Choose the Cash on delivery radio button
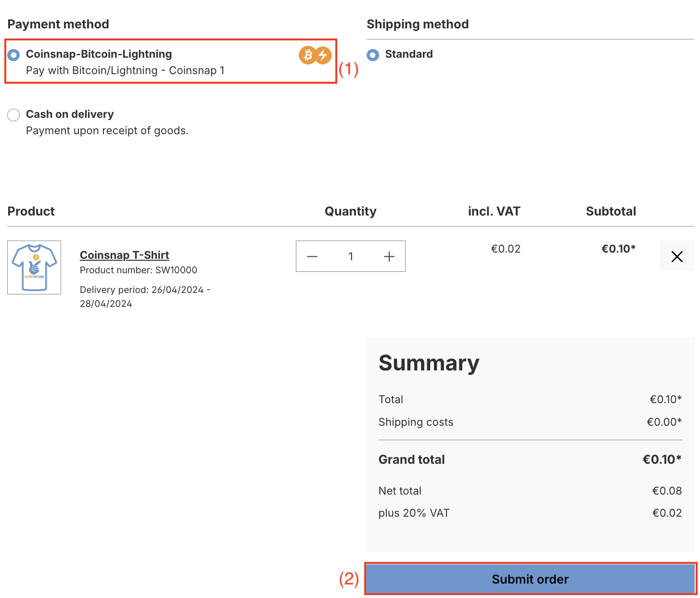This screenshot has height=598, width=700. point(13,115)
